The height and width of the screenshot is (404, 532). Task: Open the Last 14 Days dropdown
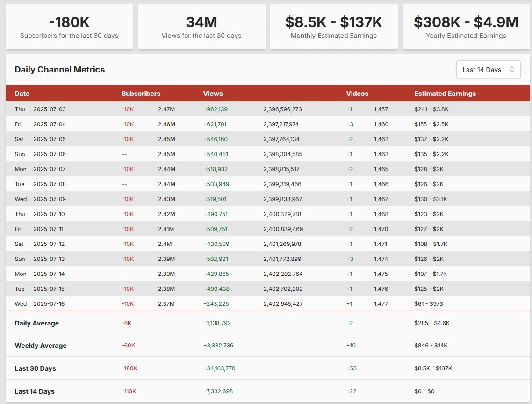point(488,69)
